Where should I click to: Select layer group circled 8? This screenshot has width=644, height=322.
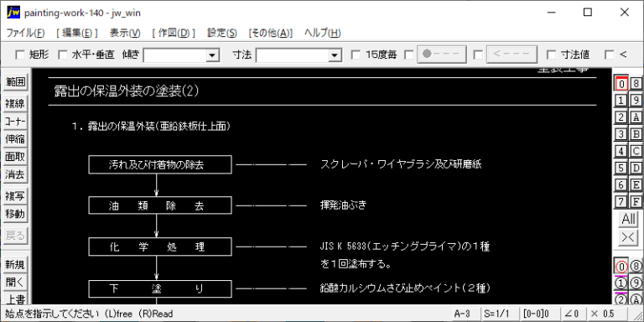coord(636,267)
